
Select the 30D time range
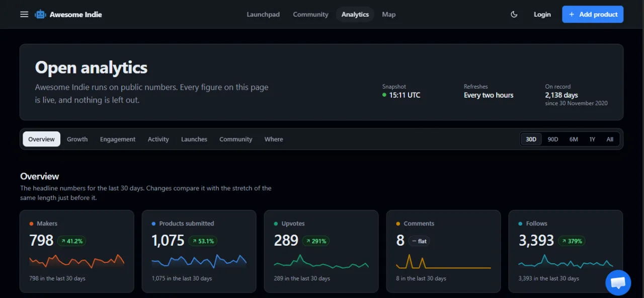point(531,139)
